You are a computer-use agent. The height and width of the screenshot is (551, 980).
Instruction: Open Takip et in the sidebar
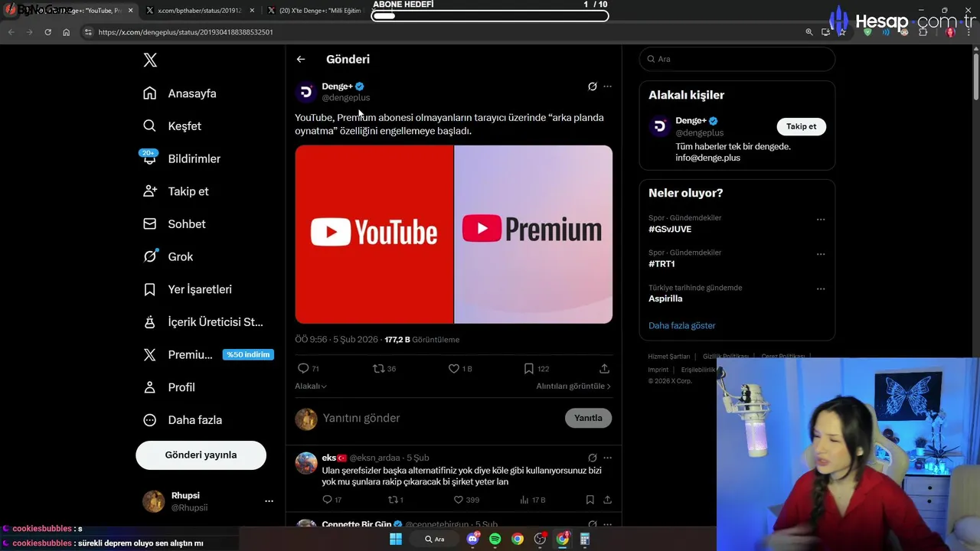(175, 191)
